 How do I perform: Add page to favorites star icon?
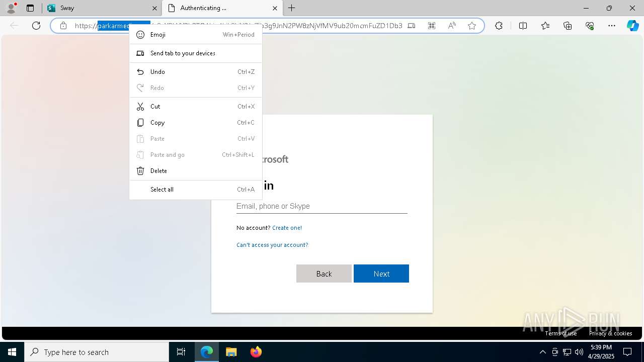pyautogui.click(x=472, y=26)
